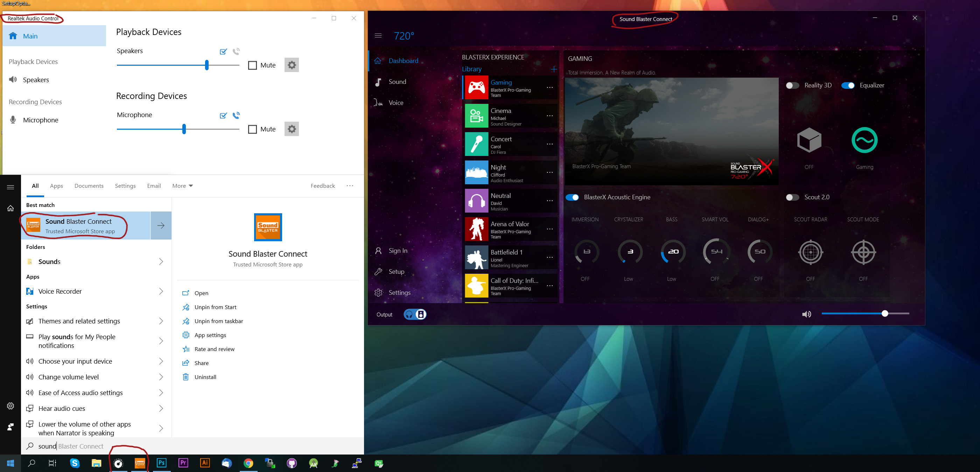The image size is (980, 472).
Task: Go to Sound in Sound Blaster sidebar
Action: pyautogui.click(x=397, y=82)
